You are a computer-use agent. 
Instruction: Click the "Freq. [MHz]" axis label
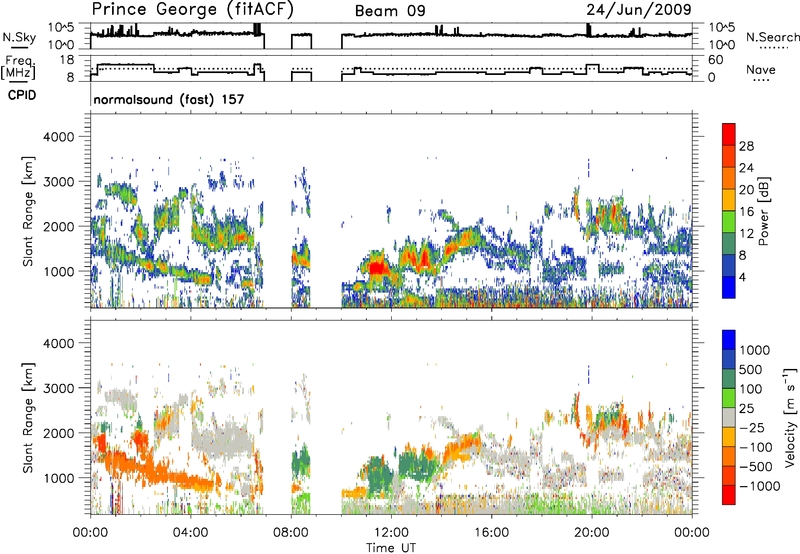tap(19, 68)
